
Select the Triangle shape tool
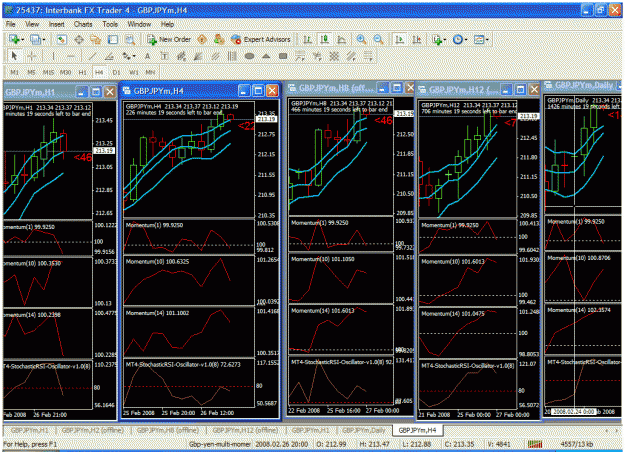266,56
